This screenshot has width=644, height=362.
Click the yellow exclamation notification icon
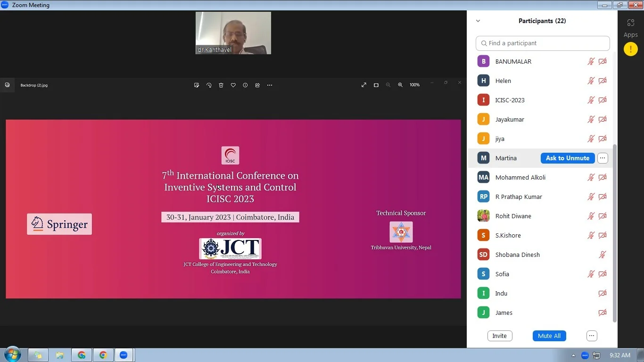(x=631, y=49)
